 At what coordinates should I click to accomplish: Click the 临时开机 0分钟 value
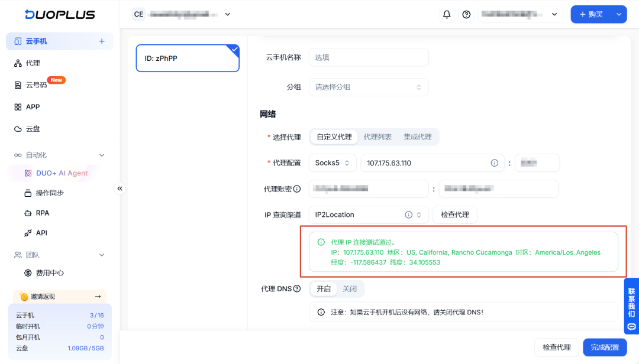(x=95, y=327)
